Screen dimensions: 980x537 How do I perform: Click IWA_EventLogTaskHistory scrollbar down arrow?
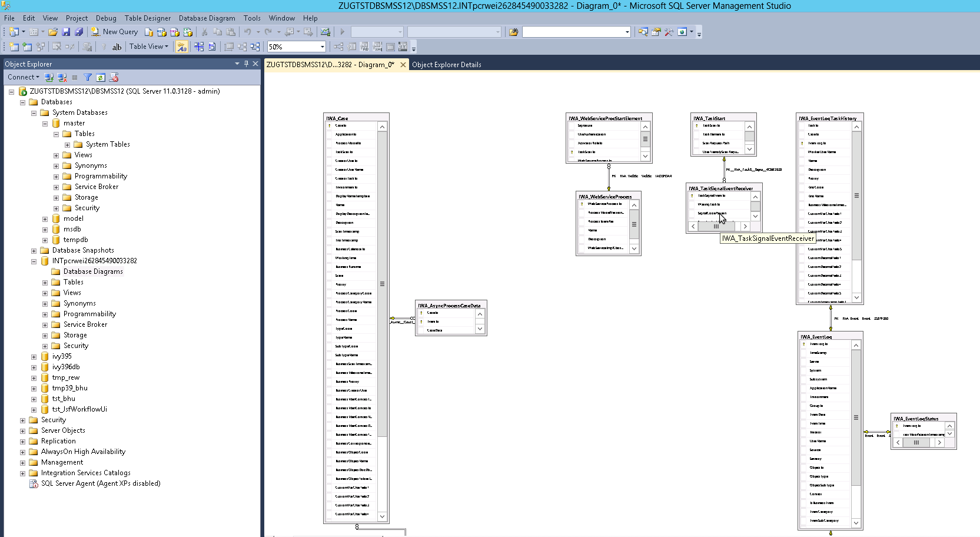pyautogui.click(x=856, y=297)
